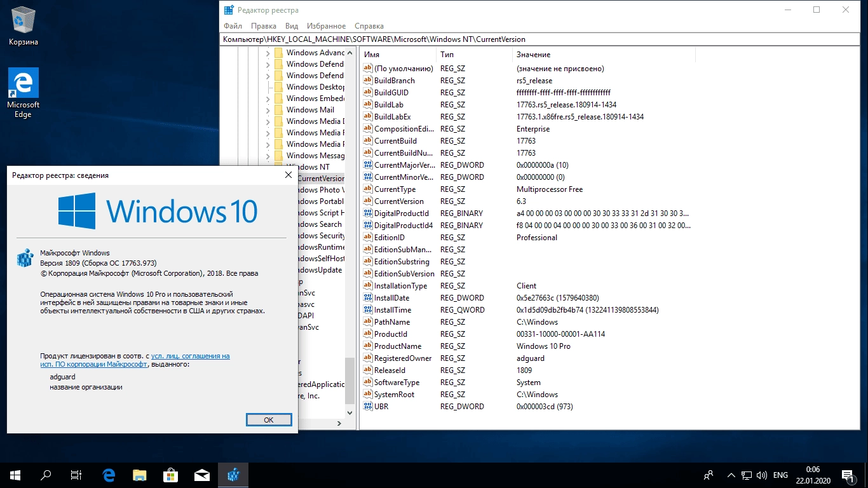
Task: Open the Windows Start menu
Action: click(15, 475)
